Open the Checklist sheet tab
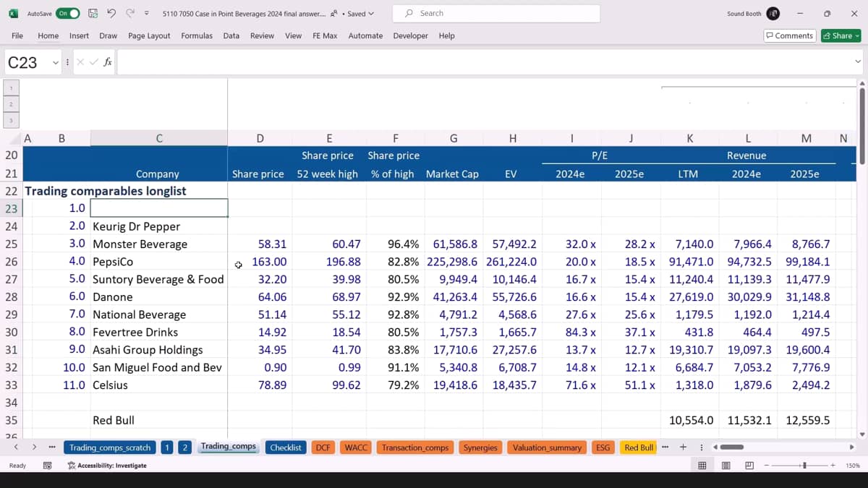 tap(286, 448)
